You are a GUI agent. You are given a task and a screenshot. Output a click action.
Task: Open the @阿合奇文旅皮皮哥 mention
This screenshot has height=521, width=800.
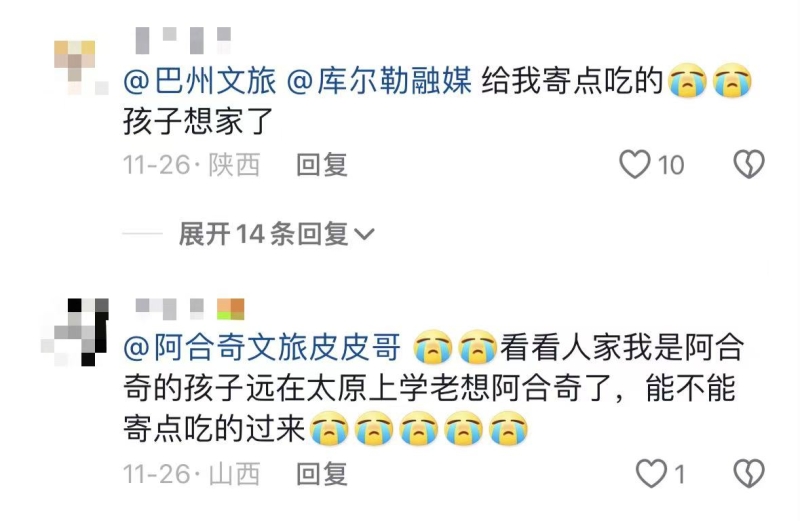pos(262,348)
